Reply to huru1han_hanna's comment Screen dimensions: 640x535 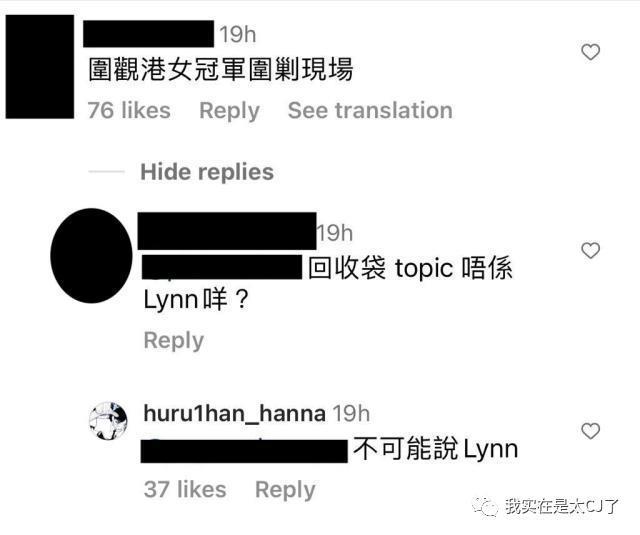coord(285,490)
